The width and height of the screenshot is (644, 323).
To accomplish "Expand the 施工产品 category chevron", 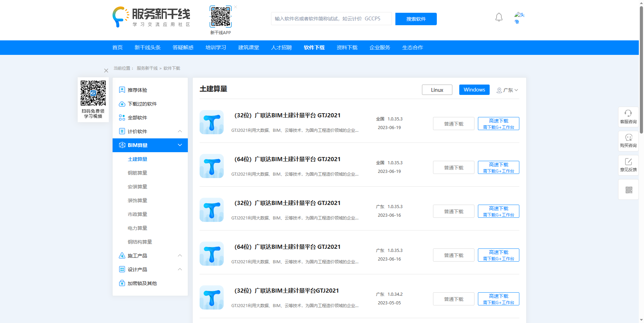I will coord(180,255).
